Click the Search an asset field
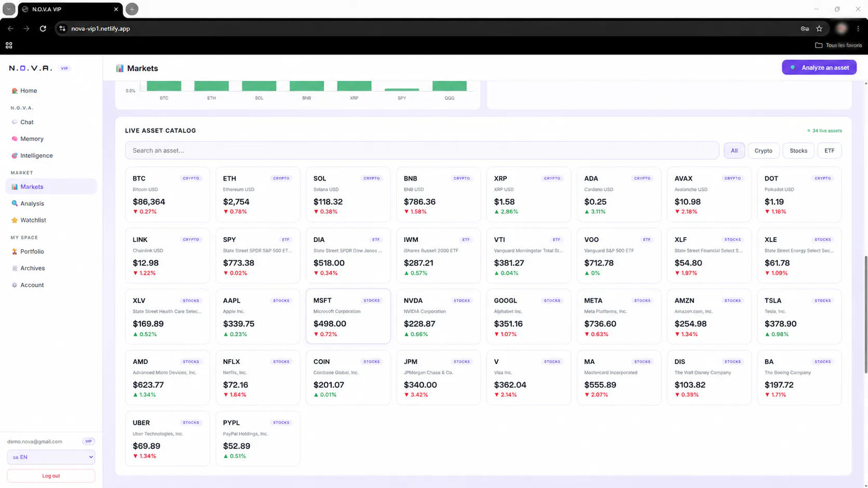Viewport: 868px width, 488px height. [422, 151]
